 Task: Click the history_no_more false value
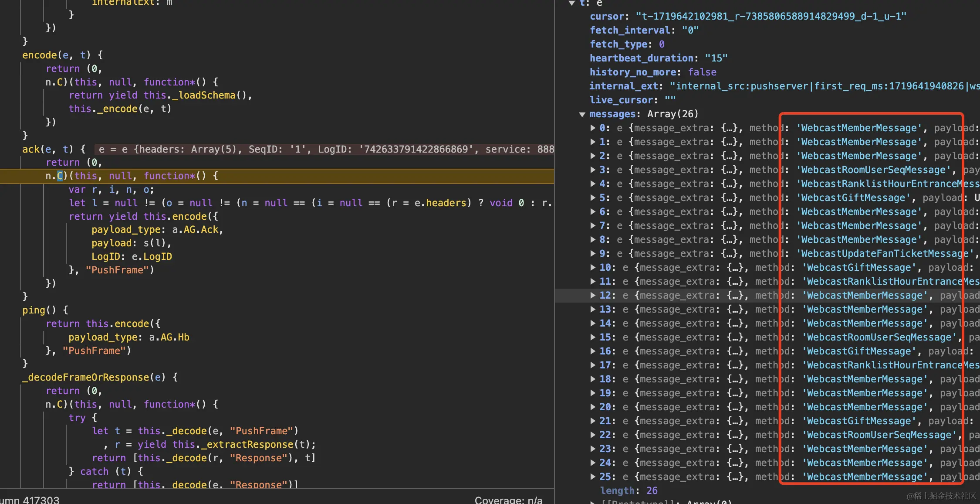pos(702,72)
